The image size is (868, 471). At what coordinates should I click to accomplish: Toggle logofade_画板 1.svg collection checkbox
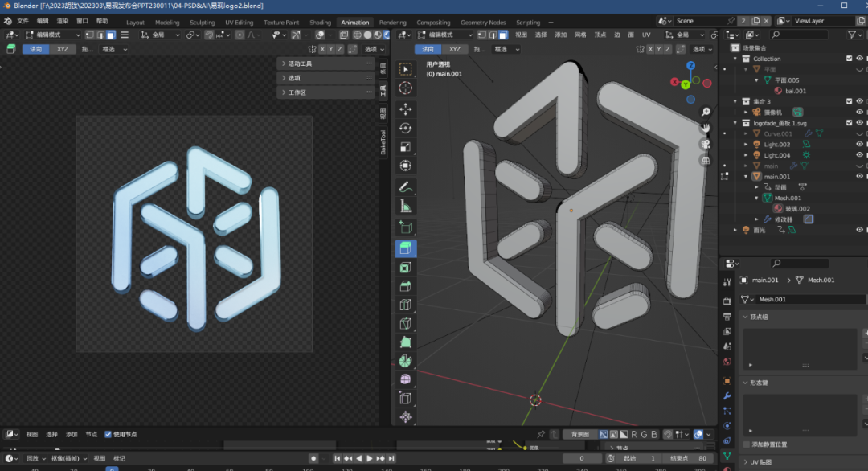point(850,123)
